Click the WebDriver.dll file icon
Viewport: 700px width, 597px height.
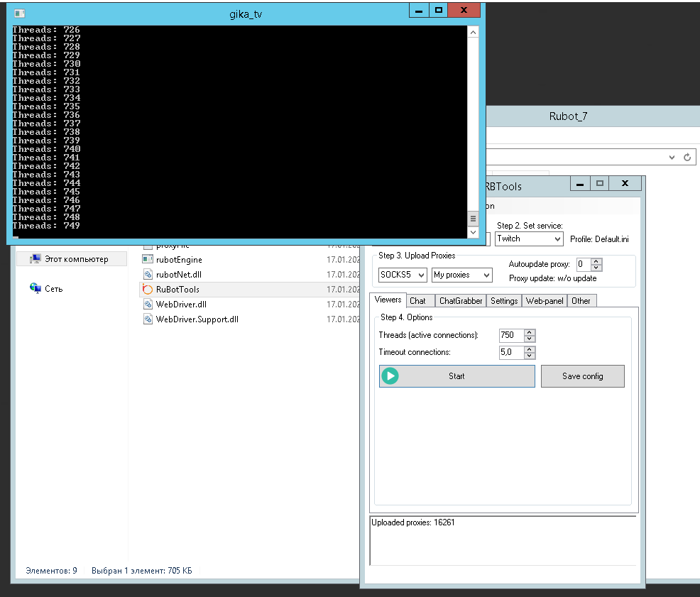(148, 305)
